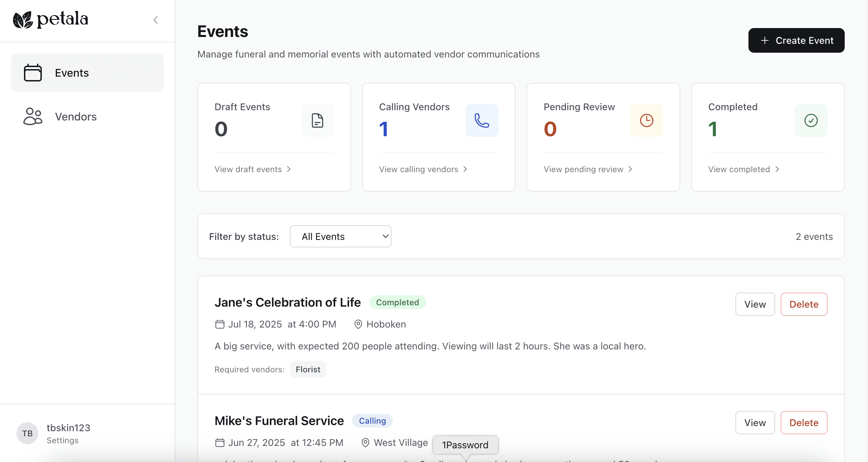Click the 2 events count label

pos(814,236)
